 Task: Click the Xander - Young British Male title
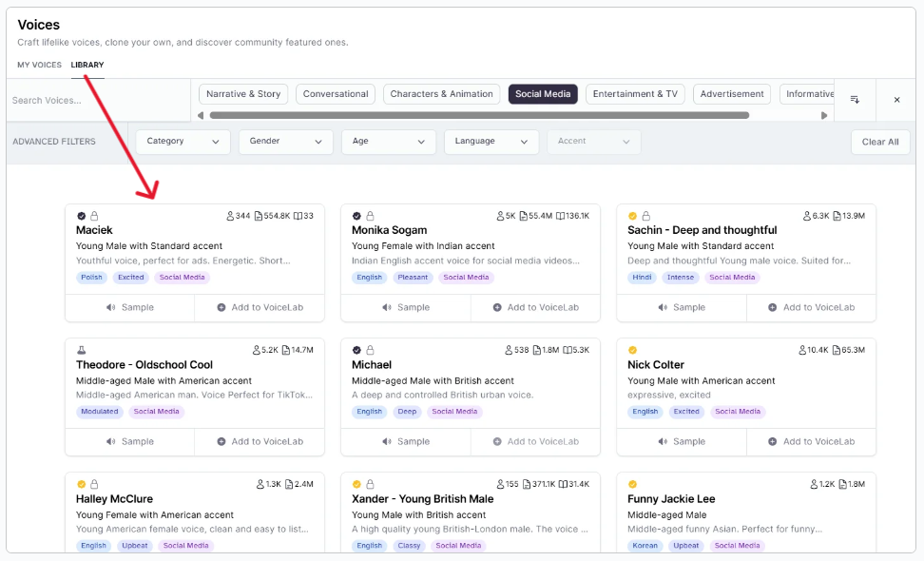(x=422, y=499)
